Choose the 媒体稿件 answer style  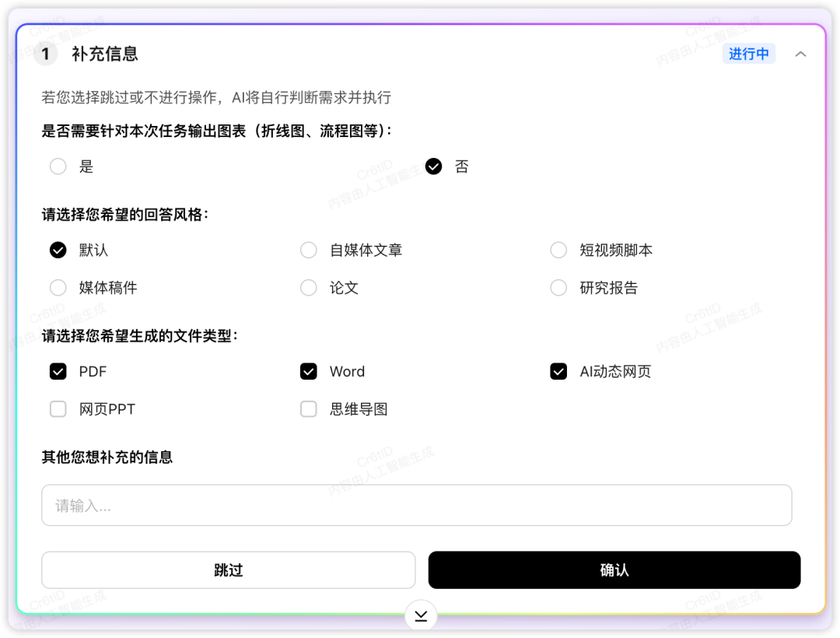point(58,288)
